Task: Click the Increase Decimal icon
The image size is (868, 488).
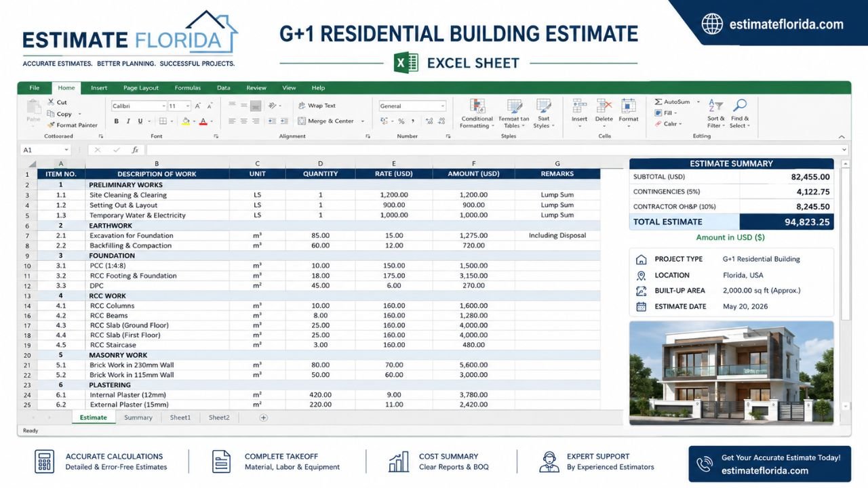Action: 428,121
